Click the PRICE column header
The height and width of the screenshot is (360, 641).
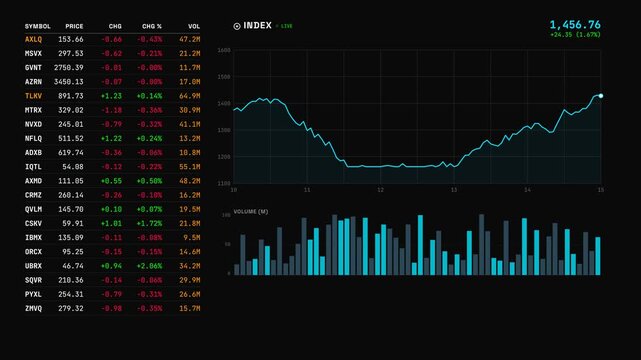click(x=74, y=26)
